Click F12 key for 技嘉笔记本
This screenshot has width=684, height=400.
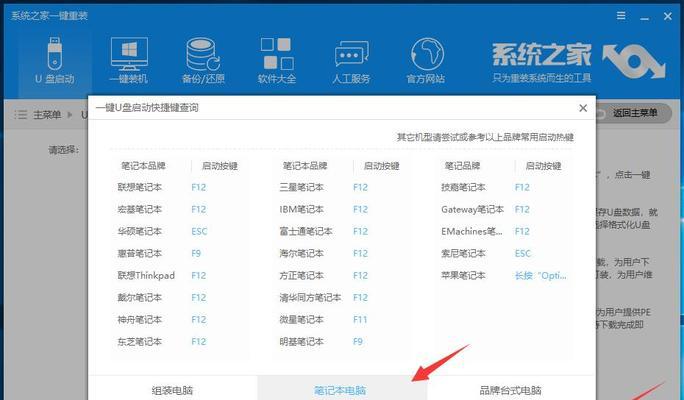point(522,187)
